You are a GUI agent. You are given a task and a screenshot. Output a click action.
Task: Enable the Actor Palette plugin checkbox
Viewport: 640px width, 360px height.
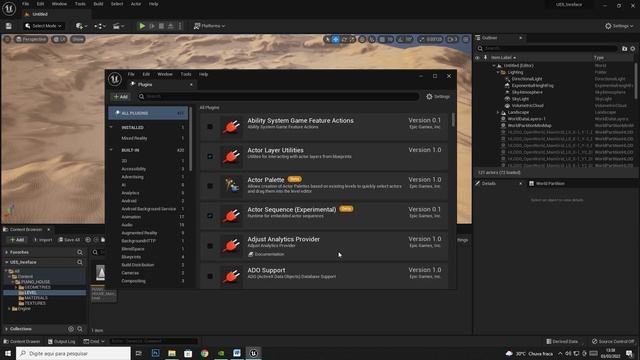pos(210,186)
